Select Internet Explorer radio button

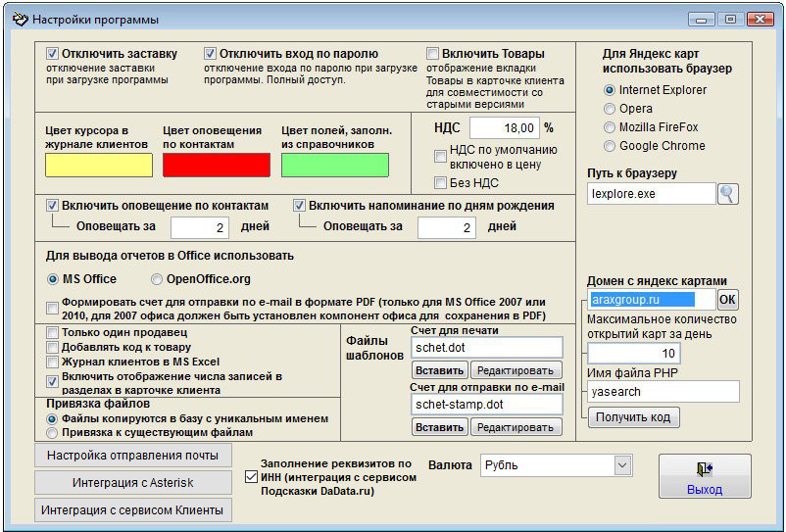(609, 90)
